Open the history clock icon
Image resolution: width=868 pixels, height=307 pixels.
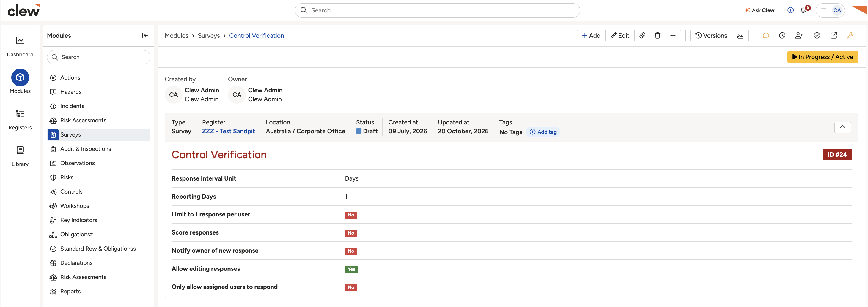pyautogui.click(x=782, y=35)
